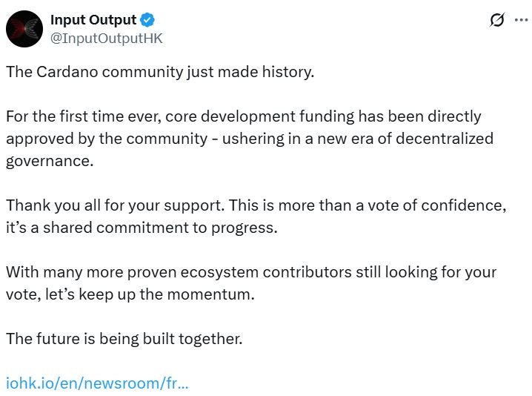532x396 pixels.
Task: Click the blue verified badge
Action: click(x=147, y=20)
